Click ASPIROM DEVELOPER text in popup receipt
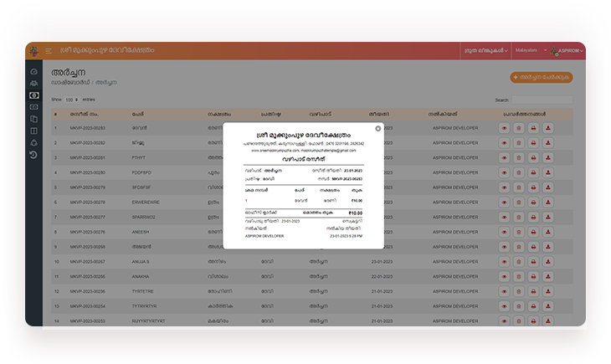This screenshot has width=611, height=364. [x=264, y=236]
